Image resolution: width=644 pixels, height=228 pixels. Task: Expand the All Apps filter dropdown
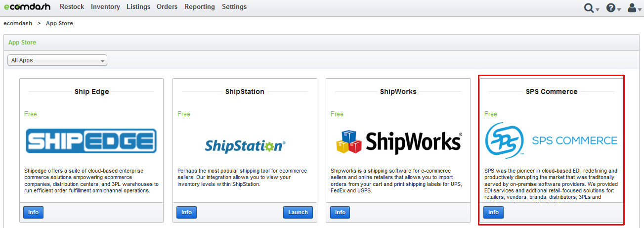(57, 60)
